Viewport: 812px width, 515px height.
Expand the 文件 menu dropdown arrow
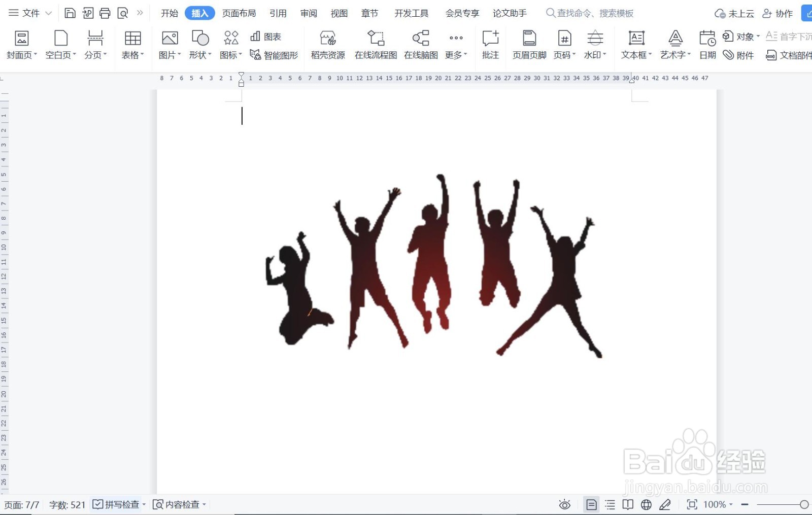click(49, 13)
